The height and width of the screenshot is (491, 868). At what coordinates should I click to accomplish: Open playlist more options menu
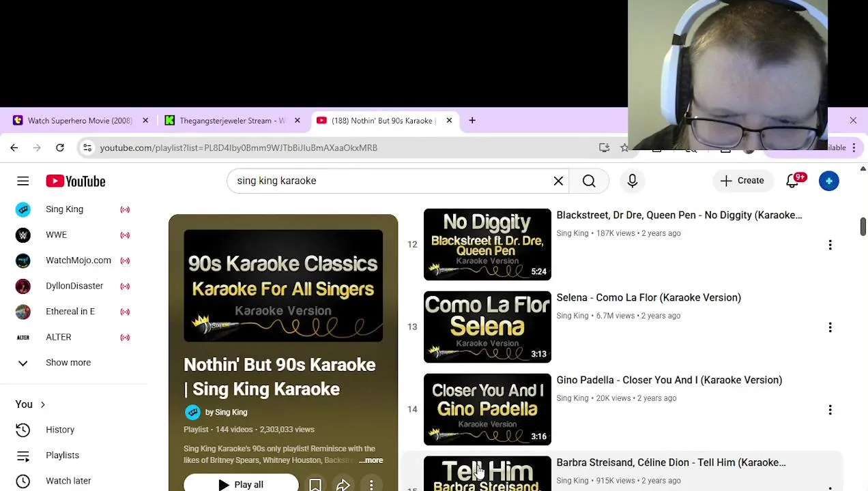click(x=371, y=484)
